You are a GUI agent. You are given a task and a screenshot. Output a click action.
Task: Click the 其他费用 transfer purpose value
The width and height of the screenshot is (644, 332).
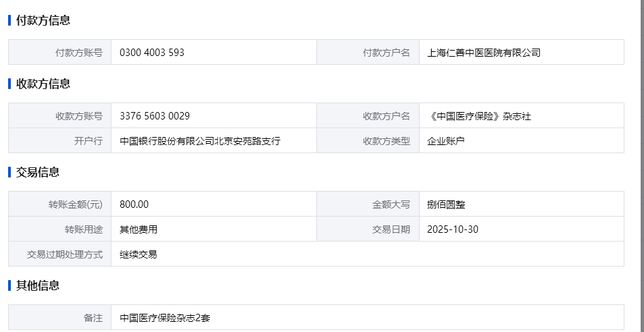(139, 229)
